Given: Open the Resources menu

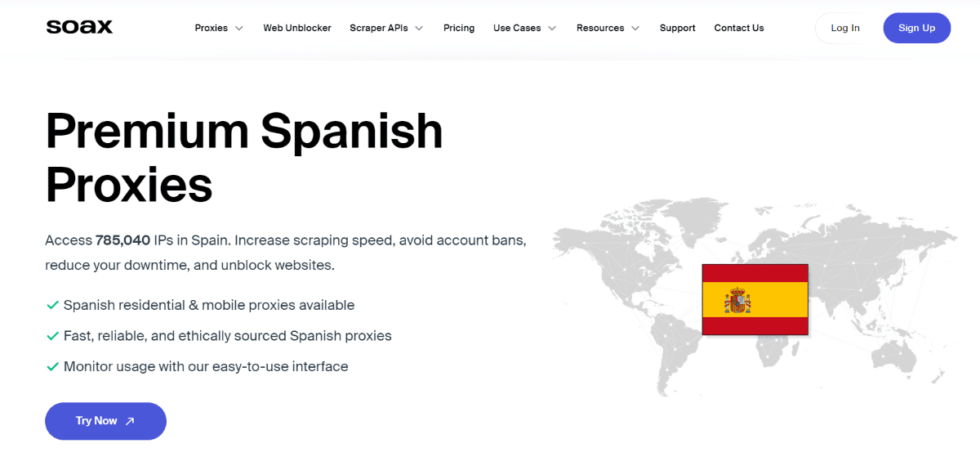Looking at the screenshot, I should click(600, 28).
